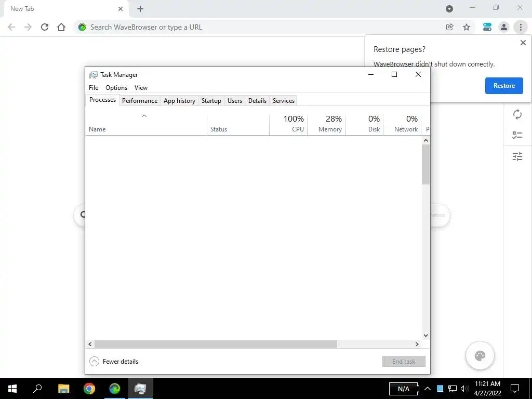Bookmark this tab with the star icon
Image resolution: width=532 pixels, height=399 pixels.
coord(467,27)
